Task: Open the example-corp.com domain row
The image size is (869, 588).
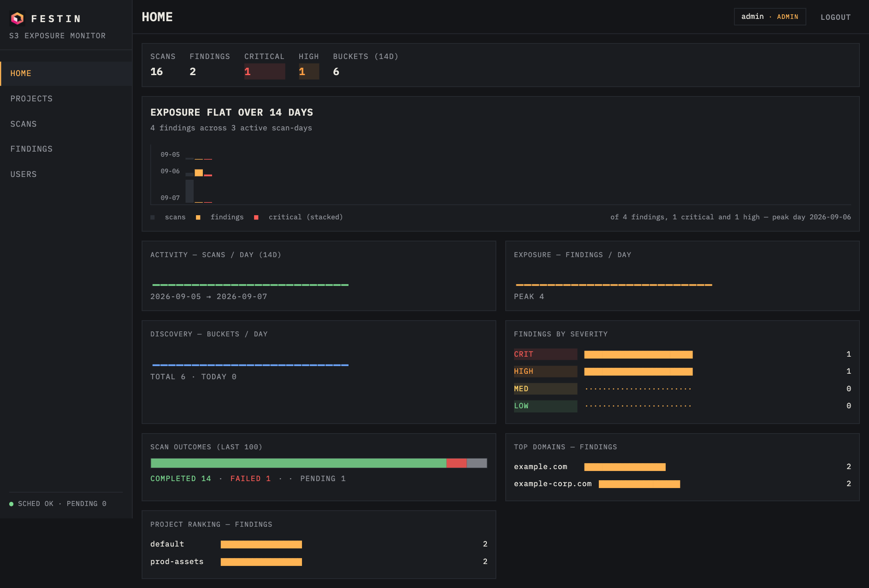Action: point(682,484)
